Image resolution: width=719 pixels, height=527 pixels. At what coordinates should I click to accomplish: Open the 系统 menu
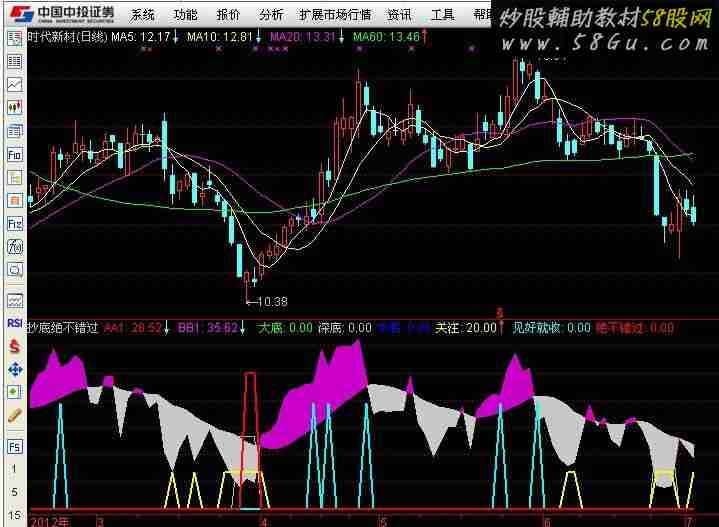tap(143, 14)
